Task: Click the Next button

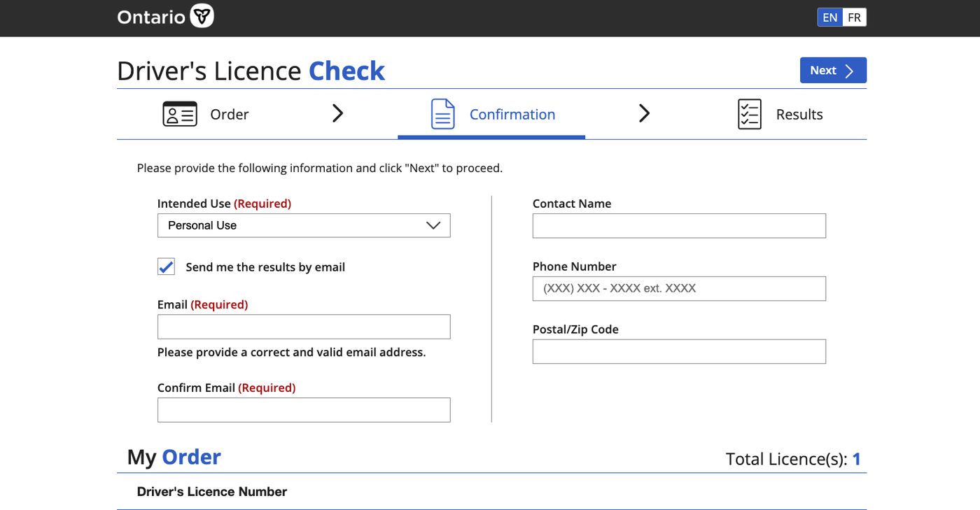Action: [833, 70]
